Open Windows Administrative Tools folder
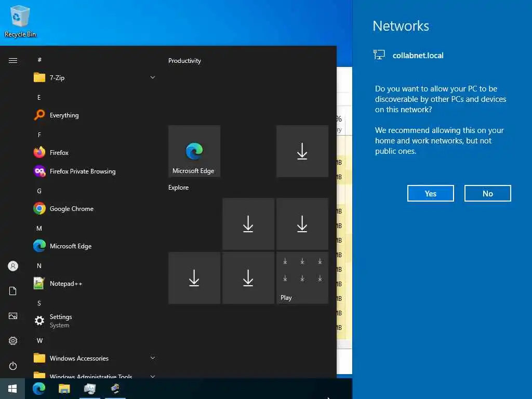 pos(95,374)
